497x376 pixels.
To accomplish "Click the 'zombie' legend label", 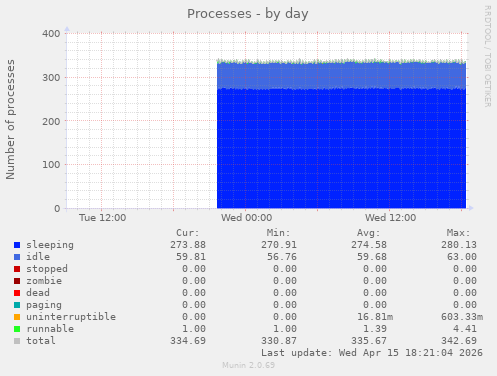I will [x=44, y=281].
